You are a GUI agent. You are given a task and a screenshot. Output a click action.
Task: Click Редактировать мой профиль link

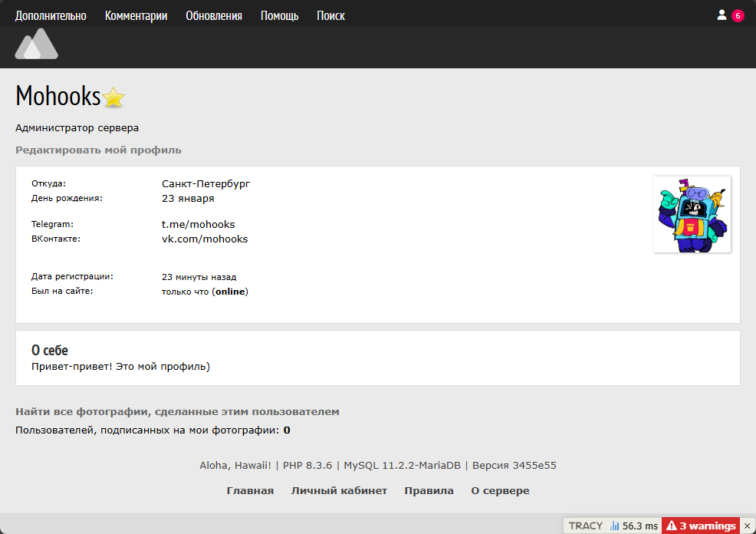(x=98, y=150)
